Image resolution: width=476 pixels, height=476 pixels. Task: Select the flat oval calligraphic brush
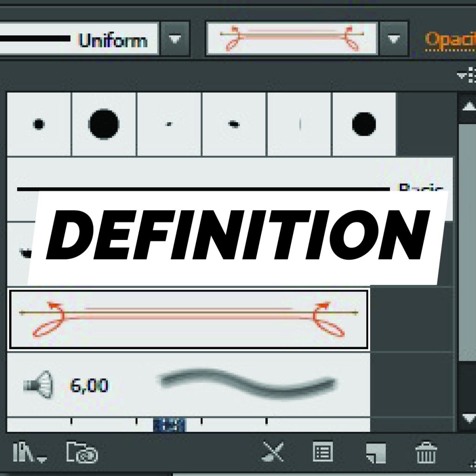click(x=234, y=124)
